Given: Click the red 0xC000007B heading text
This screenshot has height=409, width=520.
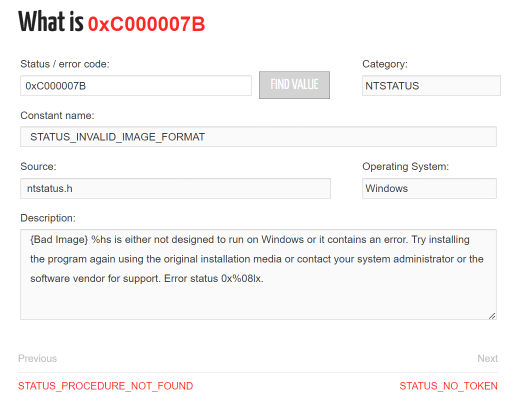Looking at the screenshot, I should point(146,24).
